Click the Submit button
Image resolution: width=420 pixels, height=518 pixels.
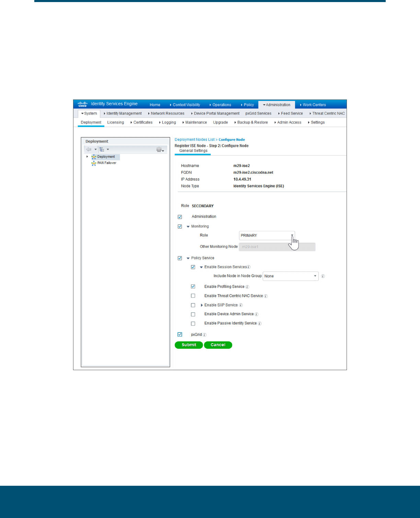[x=189, y=345]
